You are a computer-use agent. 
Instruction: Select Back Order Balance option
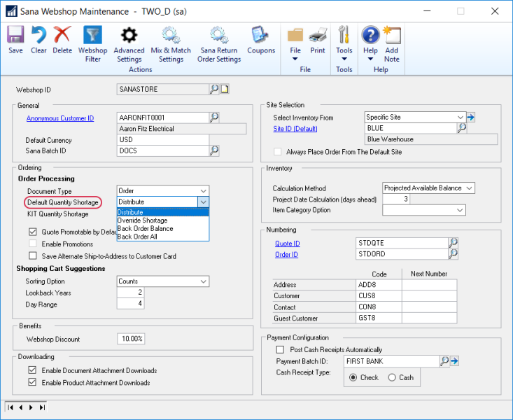(163, 228)
